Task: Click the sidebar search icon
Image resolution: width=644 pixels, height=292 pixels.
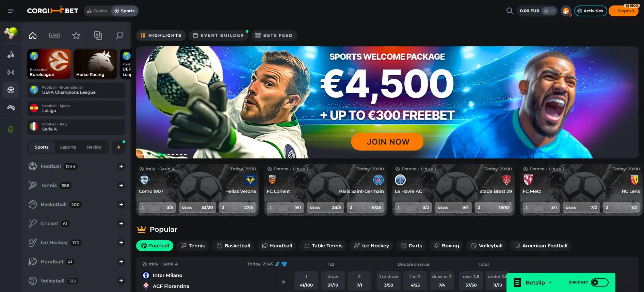Action: [119, 35]
